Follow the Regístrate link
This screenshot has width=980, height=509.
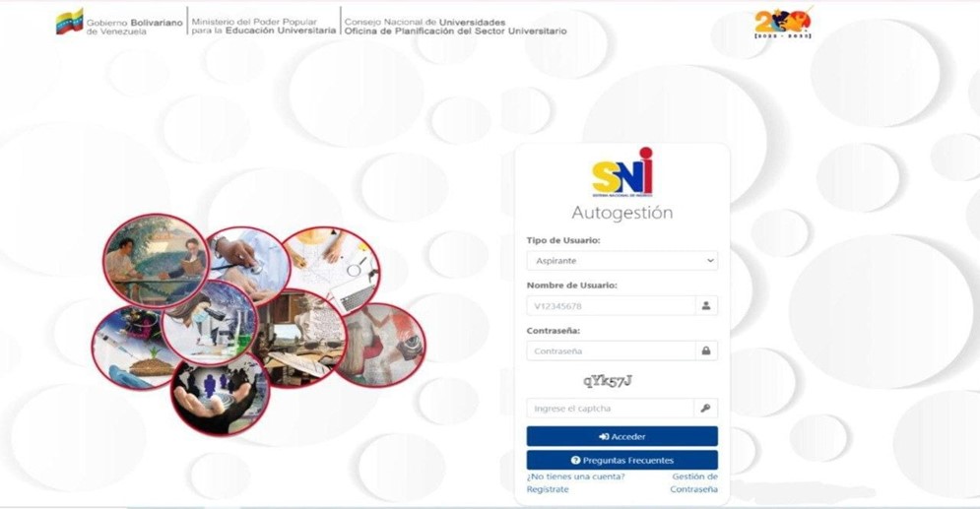(548, 489)
